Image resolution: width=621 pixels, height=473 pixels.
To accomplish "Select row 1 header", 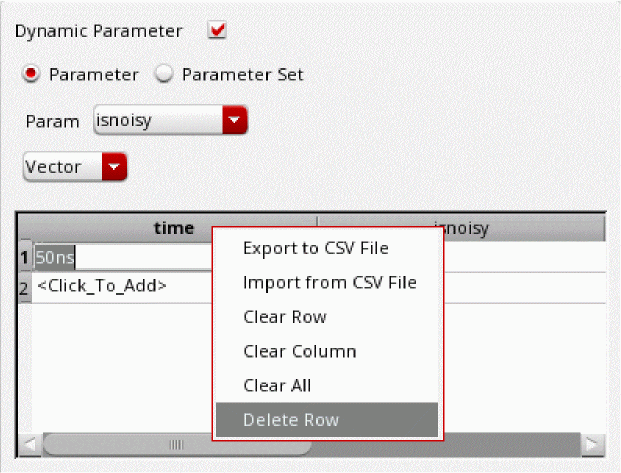I will [24, 256].
